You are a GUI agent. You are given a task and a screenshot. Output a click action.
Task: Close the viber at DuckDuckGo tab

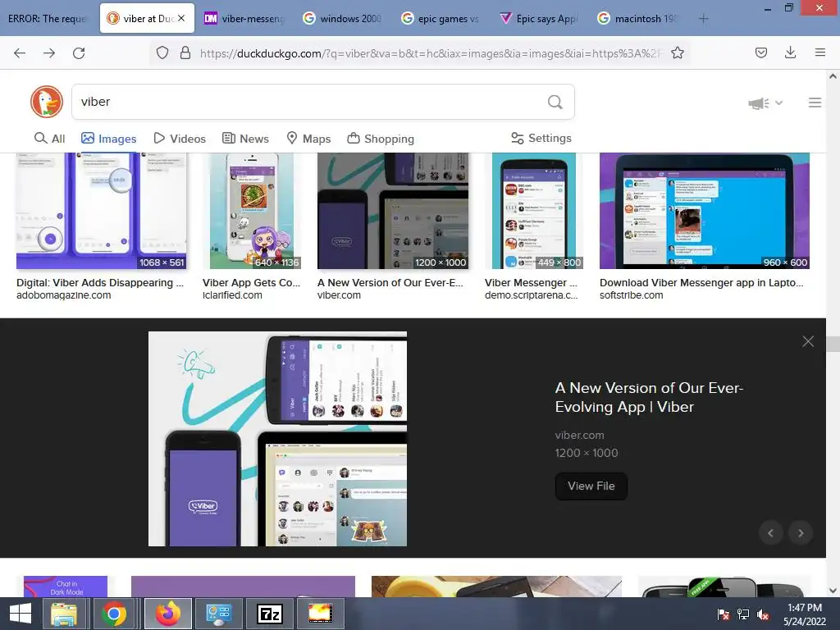181,18
